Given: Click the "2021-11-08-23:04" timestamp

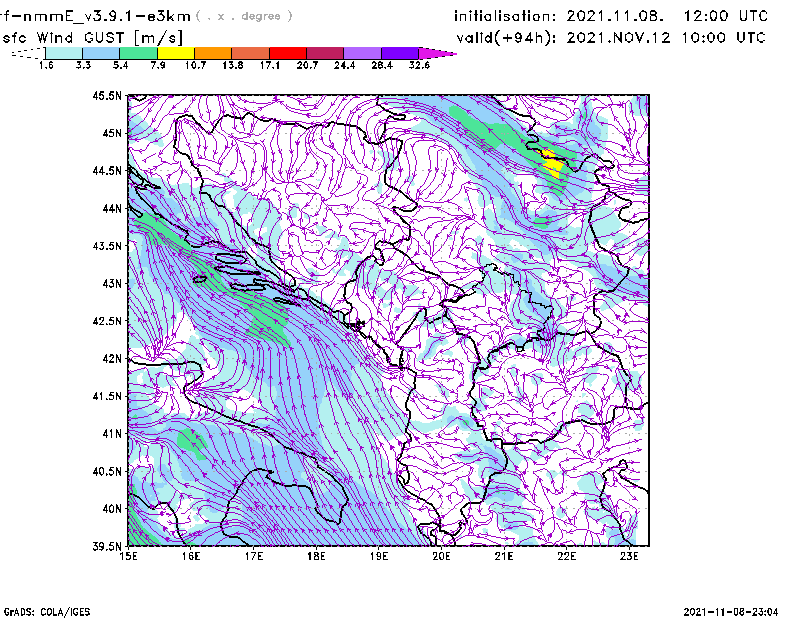Looking at the screenshot, I should [731, 612].
